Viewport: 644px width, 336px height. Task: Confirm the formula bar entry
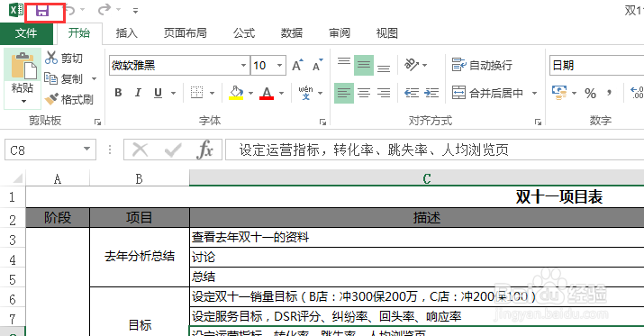tap(173, 150)
